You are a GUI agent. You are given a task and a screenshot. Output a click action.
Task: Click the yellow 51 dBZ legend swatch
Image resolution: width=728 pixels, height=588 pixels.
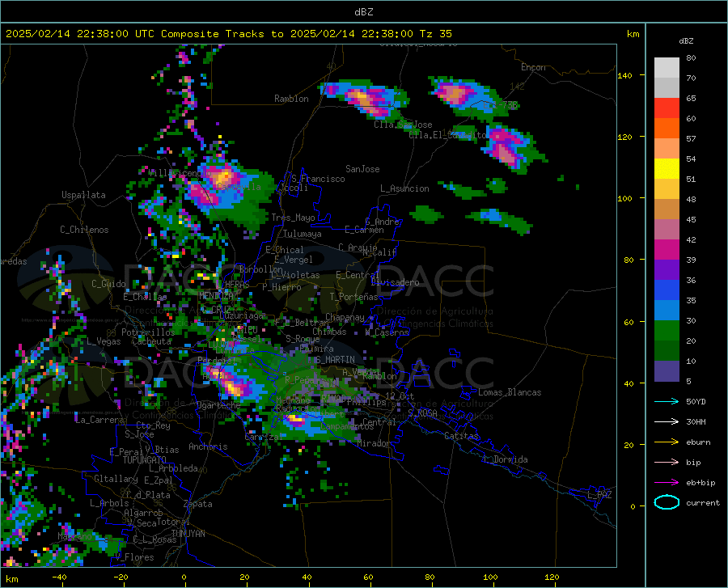[x=667, y=169]
